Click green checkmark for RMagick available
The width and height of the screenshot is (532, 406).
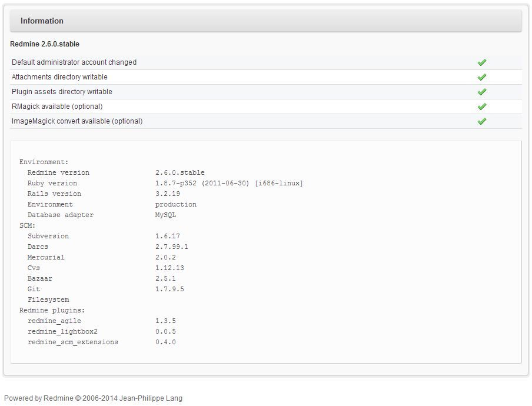click(482, 107)
